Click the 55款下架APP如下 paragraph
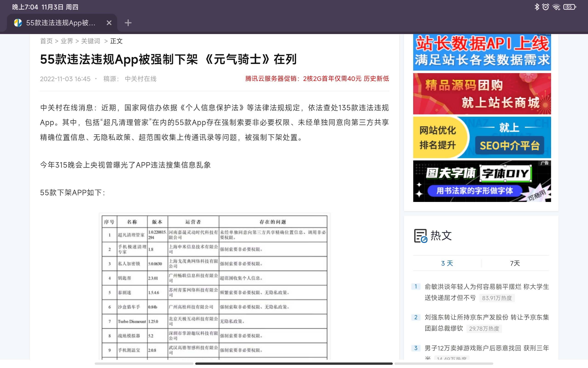This screenshot has width=588, height=368. click(x=73, y=193)
